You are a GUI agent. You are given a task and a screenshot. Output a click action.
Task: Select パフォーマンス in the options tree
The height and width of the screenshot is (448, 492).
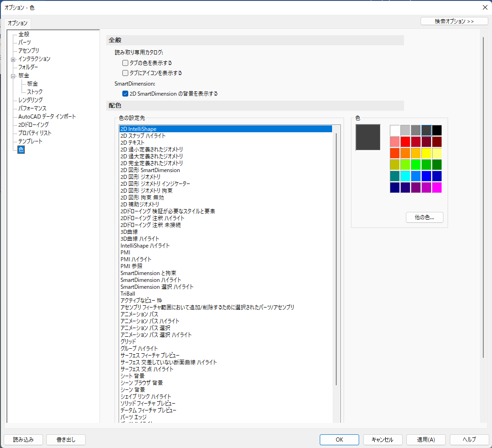click(32, 108)
